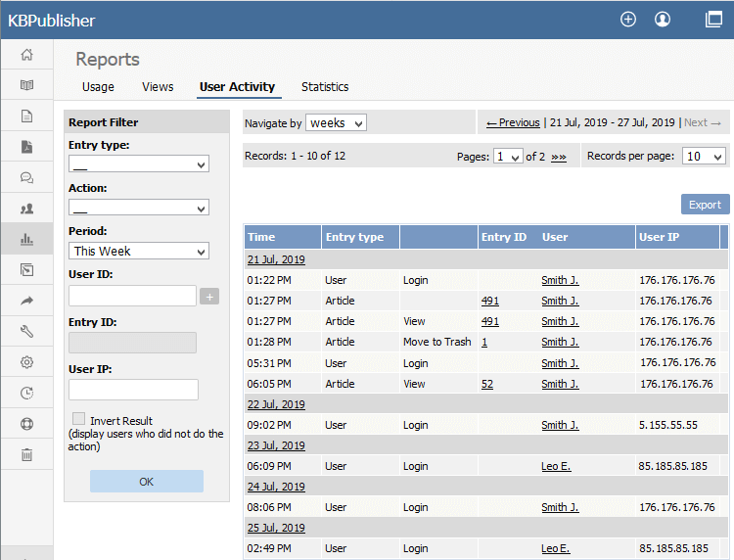Image resolution: width=734 pixels, height=560 pixels.
Task: Click the Next week link
Action: point(702,122)
